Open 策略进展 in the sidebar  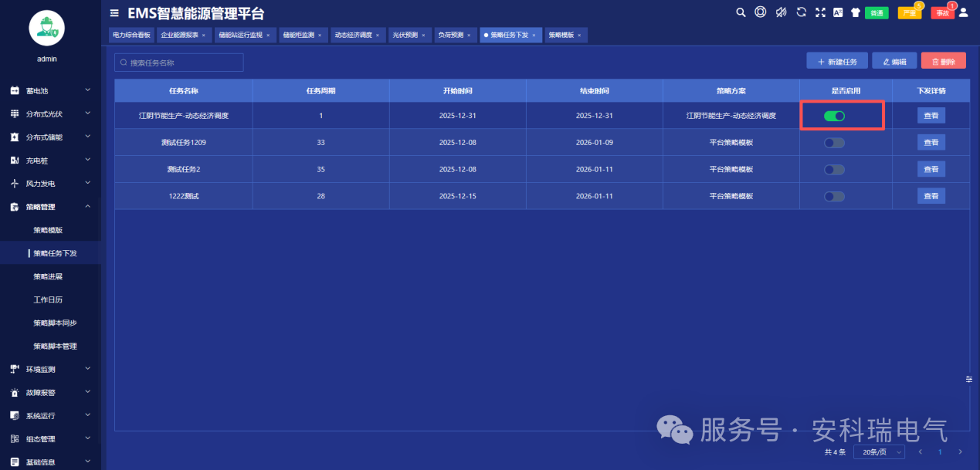(48, 276)
